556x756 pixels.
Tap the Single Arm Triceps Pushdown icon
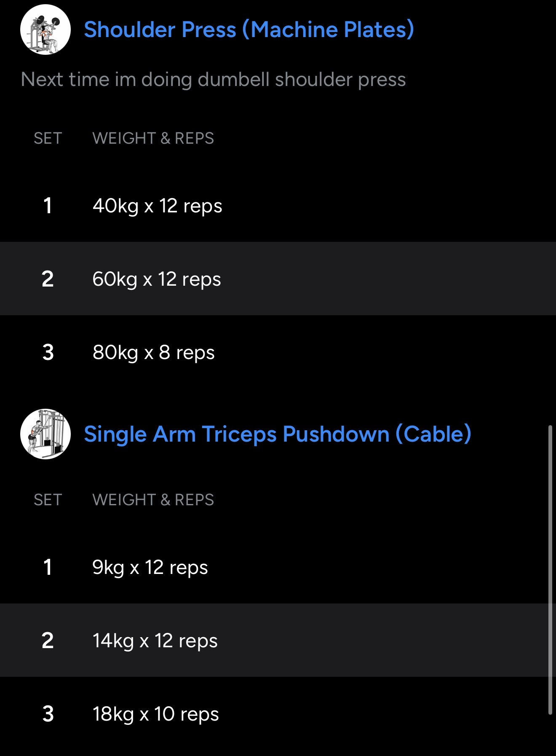45,434
